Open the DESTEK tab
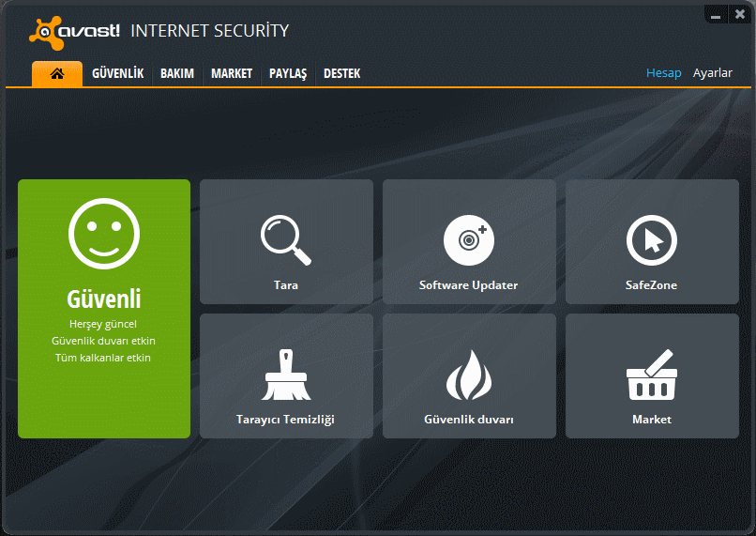 [341, 73]
